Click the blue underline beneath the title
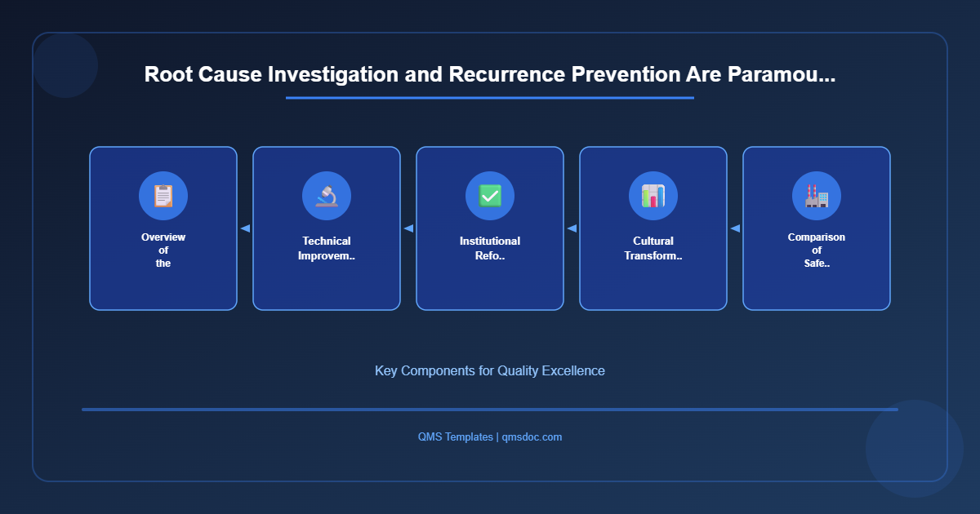Viewport: 980px width, 514px height. [489, 98]
